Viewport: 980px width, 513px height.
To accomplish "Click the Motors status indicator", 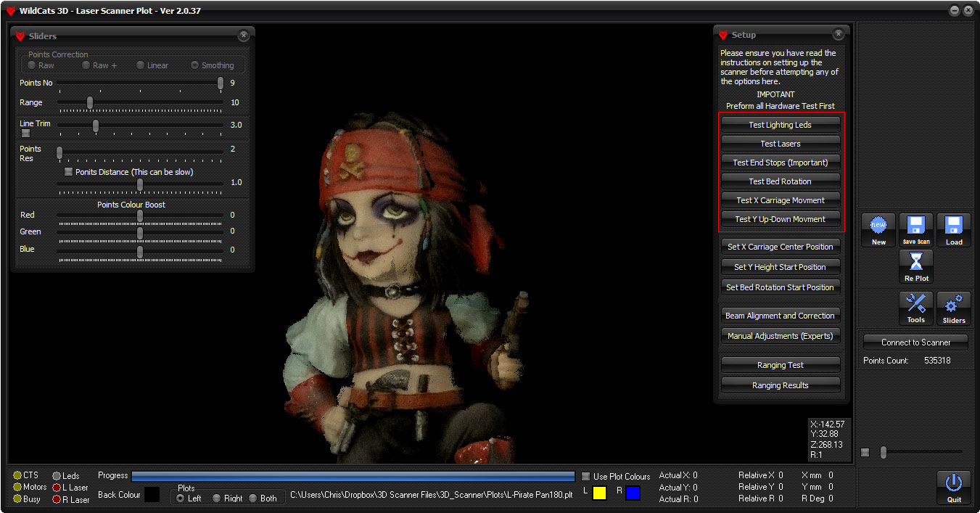I will click(x=17, y=488).
